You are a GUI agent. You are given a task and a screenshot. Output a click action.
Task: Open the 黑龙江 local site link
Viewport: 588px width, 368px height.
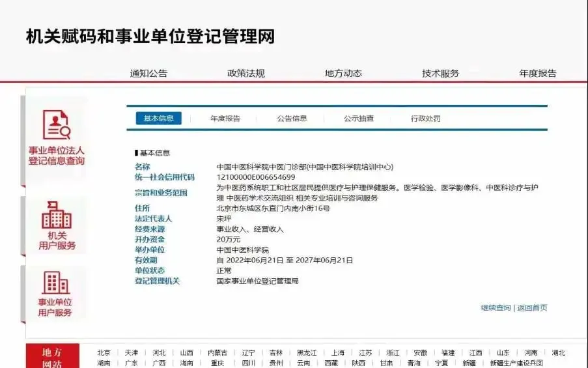(307, 352)
